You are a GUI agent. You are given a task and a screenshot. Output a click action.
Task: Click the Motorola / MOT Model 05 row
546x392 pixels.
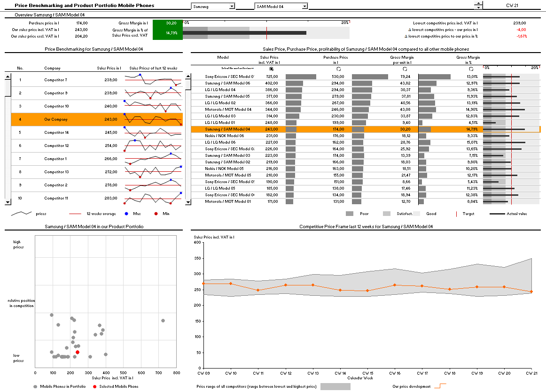click(x=366, y=175)
